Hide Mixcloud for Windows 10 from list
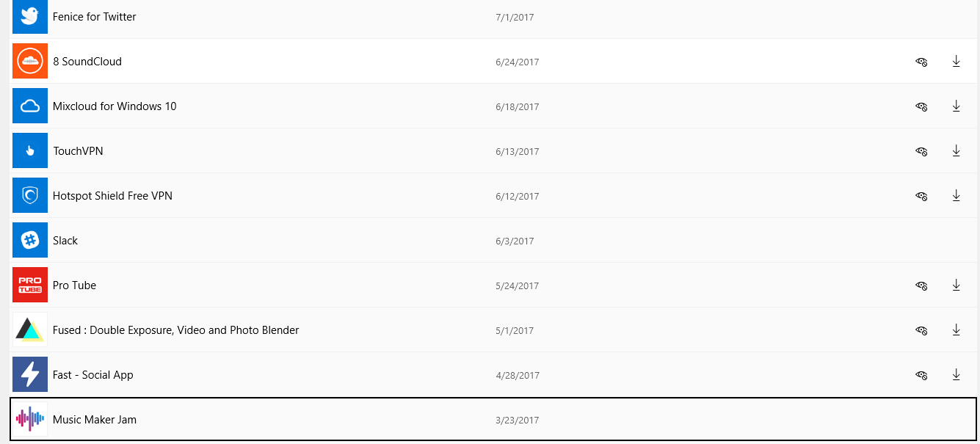The width and height of the screenshot is (980, 444). [921, 107]
